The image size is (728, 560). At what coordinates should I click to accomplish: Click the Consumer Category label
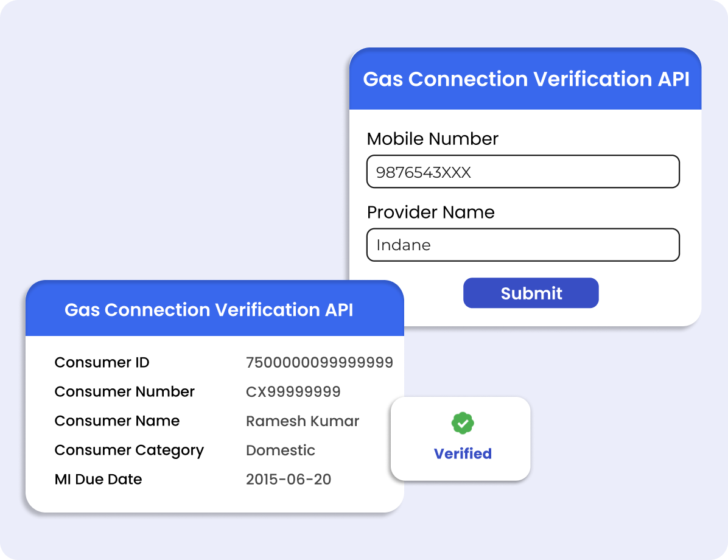tap(129, 450)
